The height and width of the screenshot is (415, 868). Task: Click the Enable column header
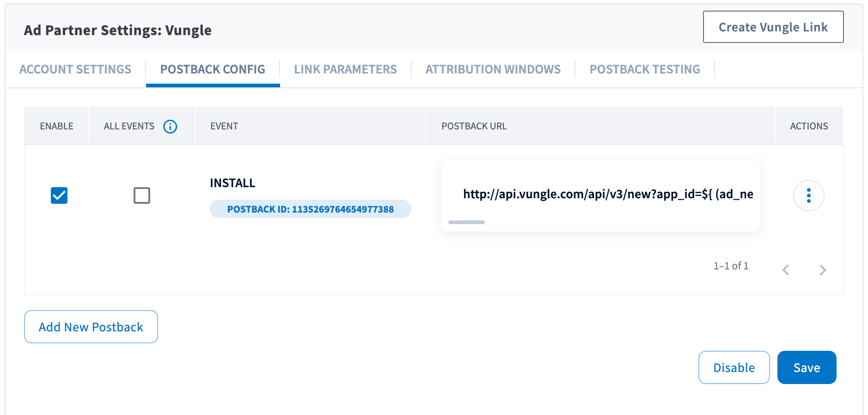[x=56, y=126]
